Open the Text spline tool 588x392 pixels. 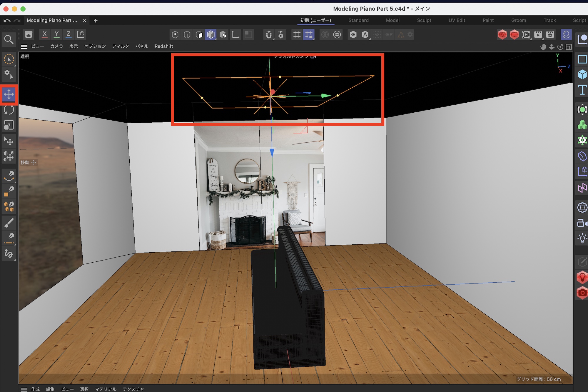point(582,90)
